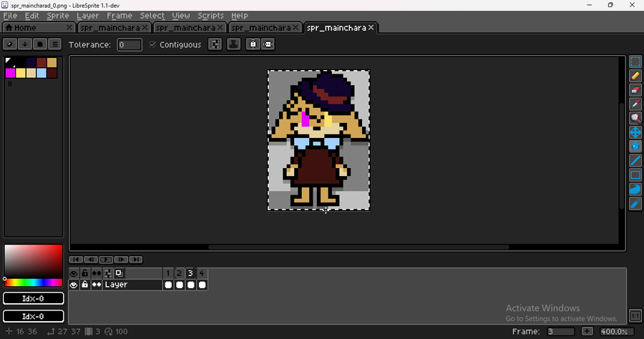Toggle header continuous dots for all layers
The image size is (644, 339).
click(97, 273)
